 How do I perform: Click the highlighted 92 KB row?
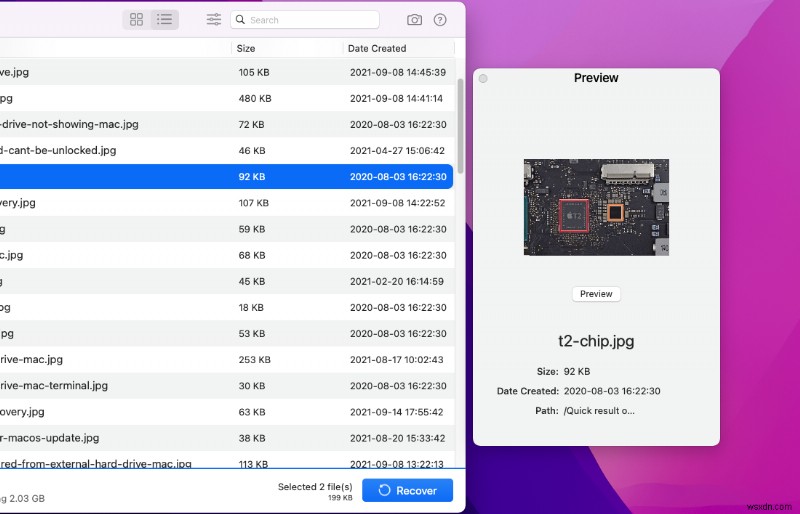[x=227, y=177]
